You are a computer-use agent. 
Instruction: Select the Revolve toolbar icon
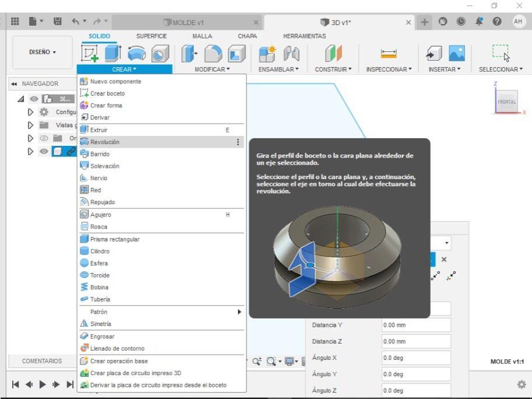(137, 54)
